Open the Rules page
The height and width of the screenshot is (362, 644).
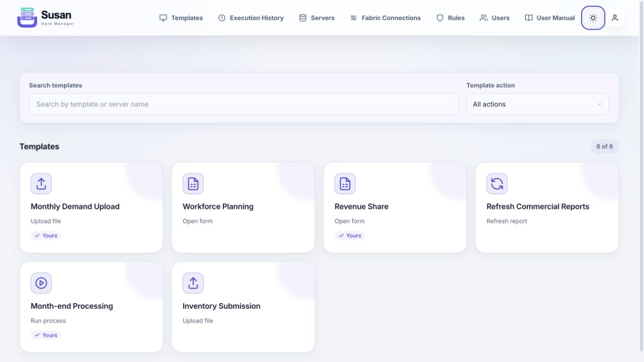pyautogui.click(x=451, y=18)
